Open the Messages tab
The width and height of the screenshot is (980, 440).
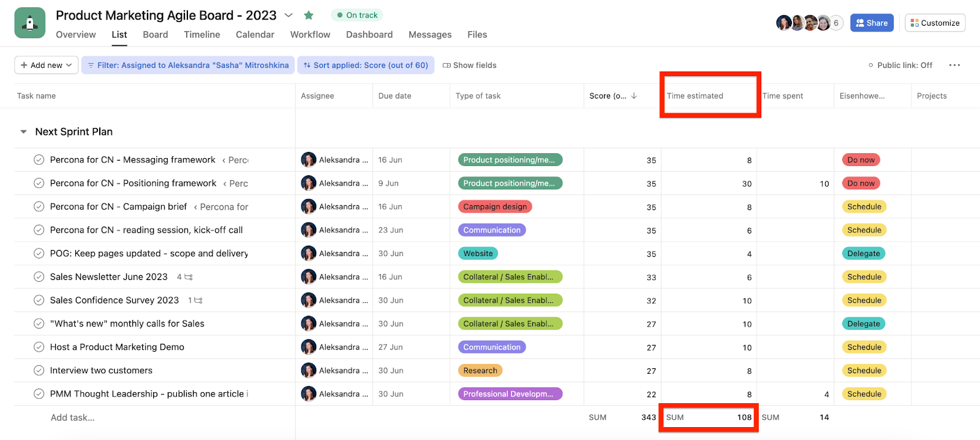coord(430,34)
